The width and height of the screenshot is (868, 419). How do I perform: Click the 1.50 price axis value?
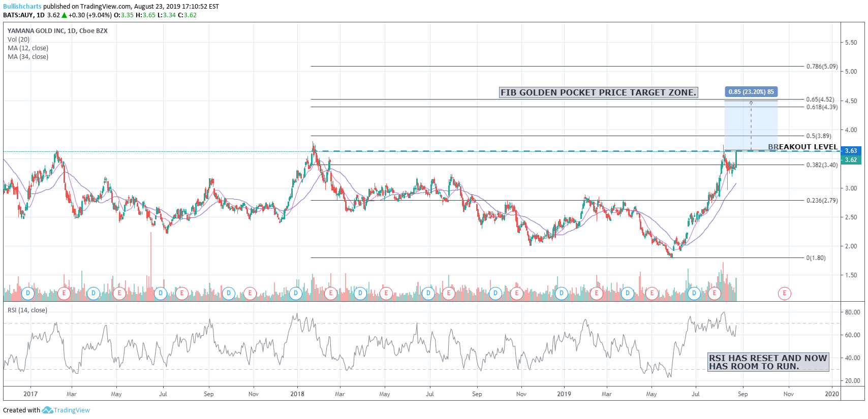tap(851, 275)
